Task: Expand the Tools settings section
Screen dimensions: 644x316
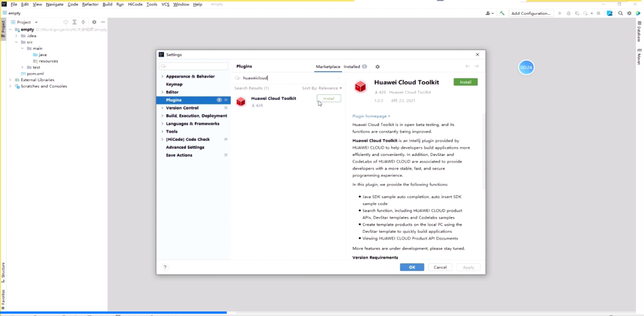Action: (162, 132)
